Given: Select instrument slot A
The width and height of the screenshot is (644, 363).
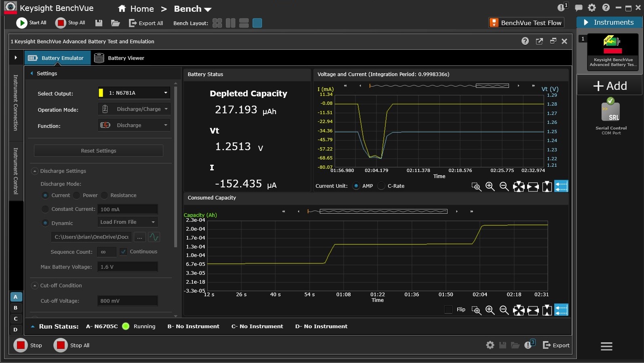Looking at the screenshot, I should [16, 297].
